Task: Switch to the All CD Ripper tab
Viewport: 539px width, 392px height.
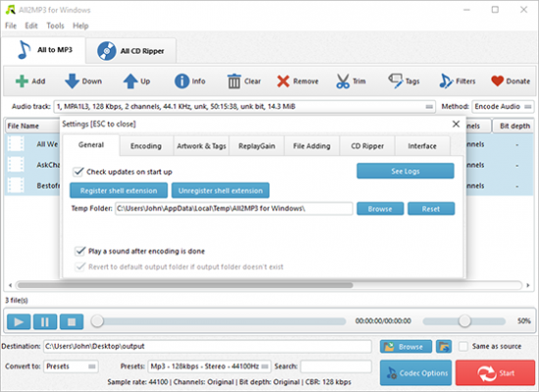Action: pyautogui.click(x=131, y=51)
